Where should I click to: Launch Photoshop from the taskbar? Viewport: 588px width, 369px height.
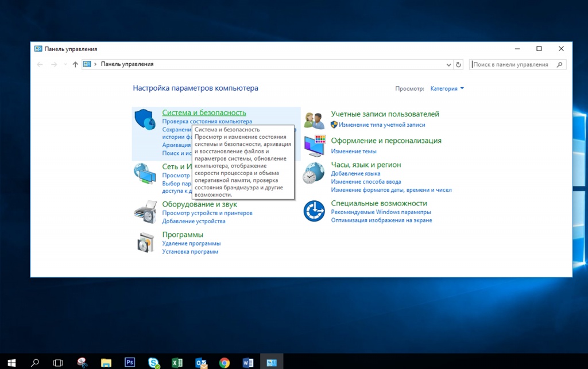point(130,362)
